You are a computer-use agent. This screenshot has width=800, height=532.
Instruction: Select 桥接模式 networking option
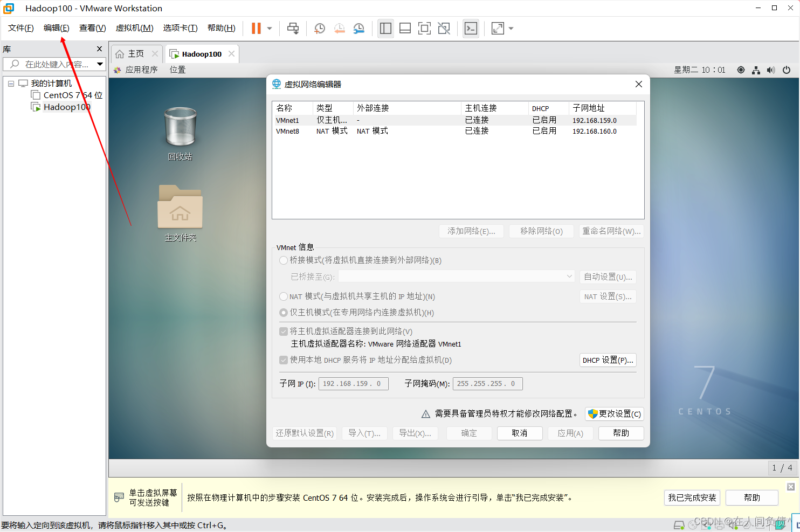pyautogui.click(x=284, y=260)
